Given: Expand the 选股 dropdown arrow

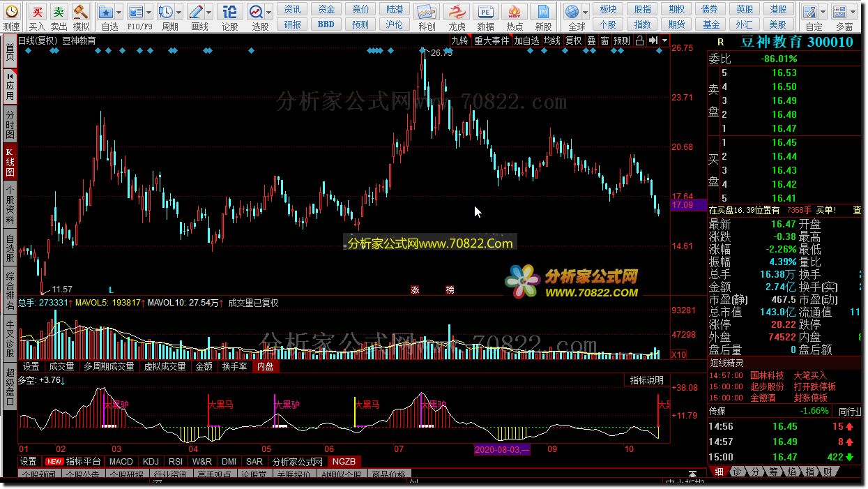Looking at the screenshot, I should point(269,12).
